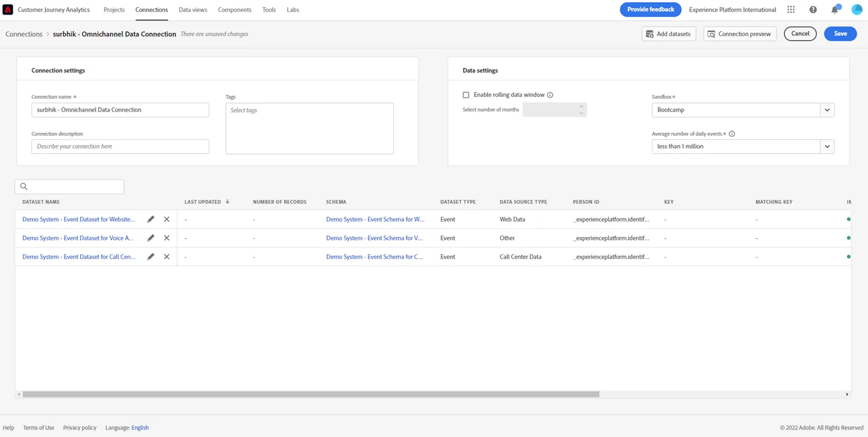Image resolution: width=868 pixels, height=437 pixels.
Task: Remove the Voice Assistant dataset with X
Action: (167, 238)
